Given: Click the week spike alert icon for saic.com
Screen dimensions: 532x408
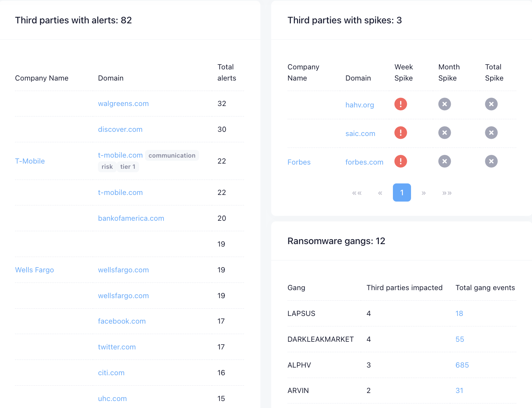Looking at the screenshot, I should (x=401, y=133).
